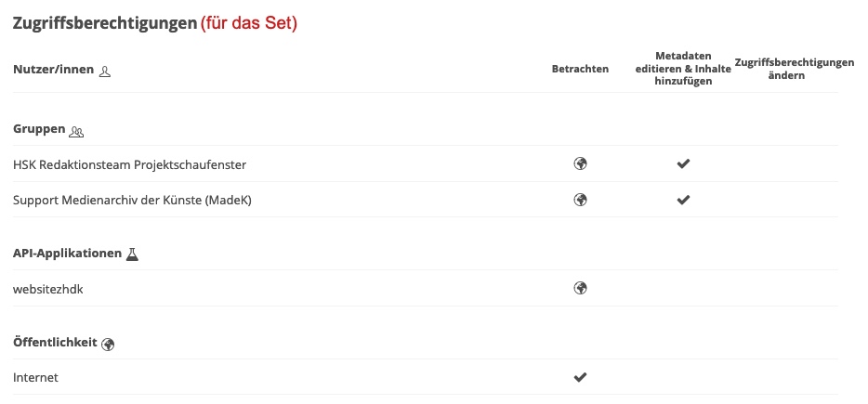
Task: Click the Nutzer/innen section label
Action: [x=54, y=70]
